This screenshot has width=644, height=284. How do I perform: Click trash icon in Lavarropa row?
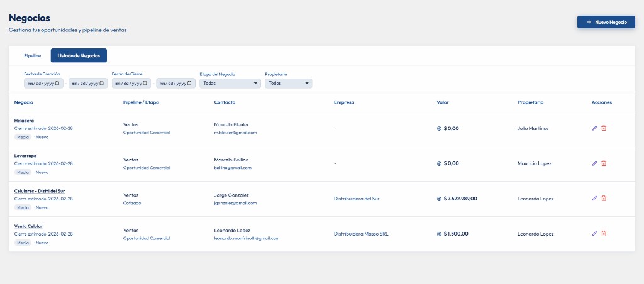[x=604, y=163]
